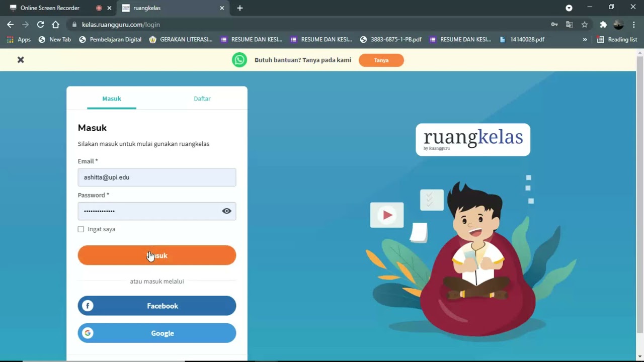Open the Extensions puzzle icon
This screenshot has width=644, height=362.
pyautogui.click(x=603, y=25)
